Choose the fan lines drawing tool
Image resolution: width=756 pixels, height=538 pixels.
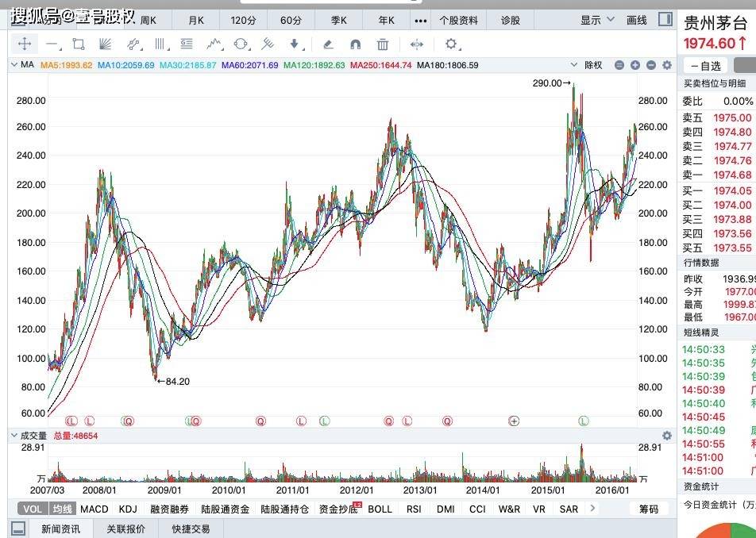click(x=105, y=44)
